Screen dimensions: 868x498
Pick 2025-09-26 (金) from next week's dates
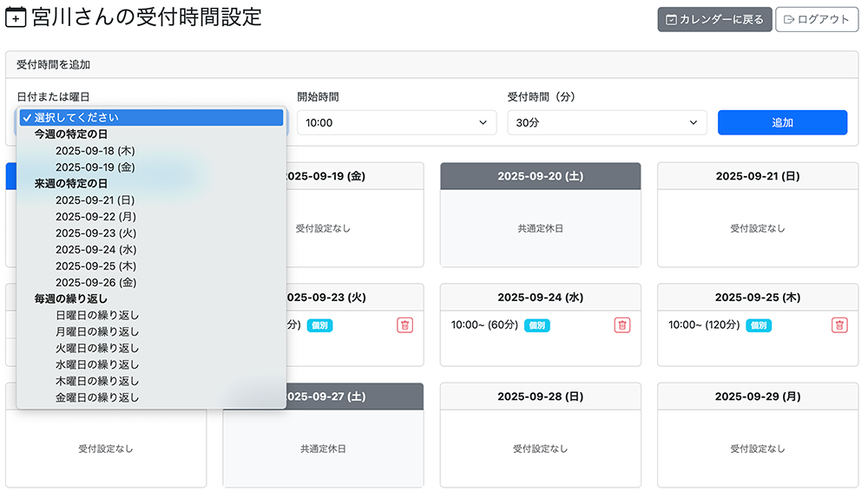(x=95, y=283)
